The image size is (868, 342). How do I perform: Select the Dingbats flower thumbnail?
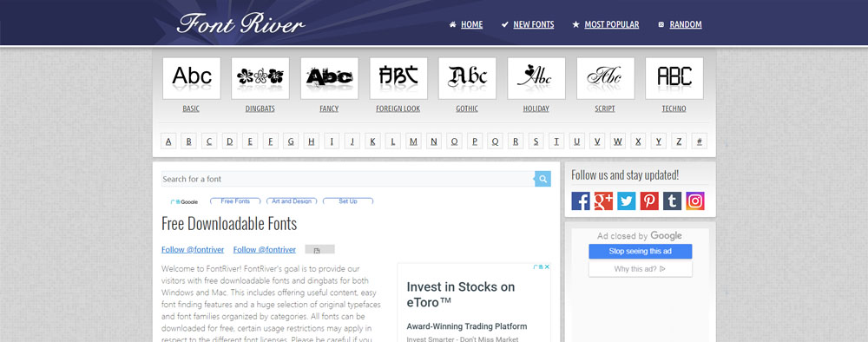(260, 78)
